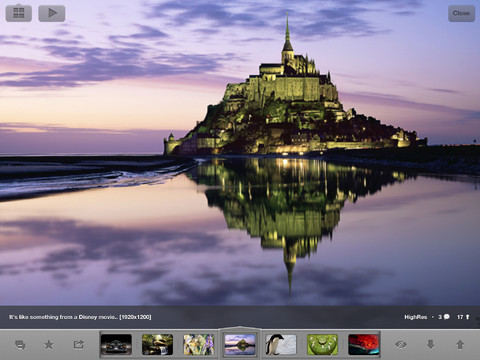The height and width of the screenshot is (360, 480).
Task: Select the black car thumbnail
Action: 116,344
